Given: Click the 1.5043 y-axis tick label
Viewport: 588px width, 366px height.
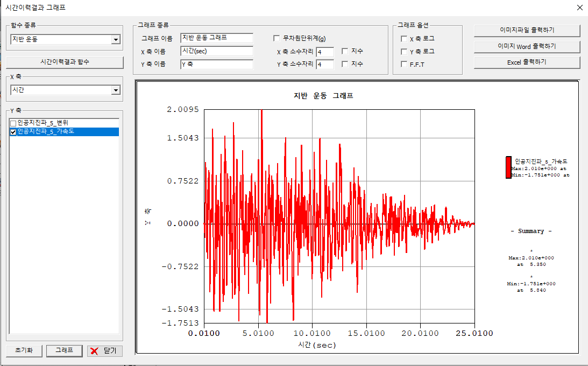Looking at the screenshot, I should pyautogui.click(x=183, y=138).
